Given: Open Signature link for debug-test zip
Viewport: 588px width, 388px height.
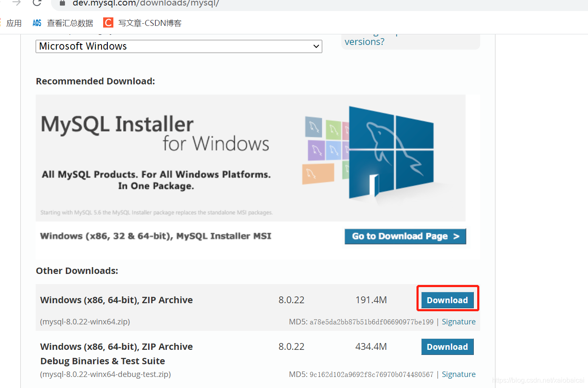Looking at the screenshot, I should tap(459, 374).
